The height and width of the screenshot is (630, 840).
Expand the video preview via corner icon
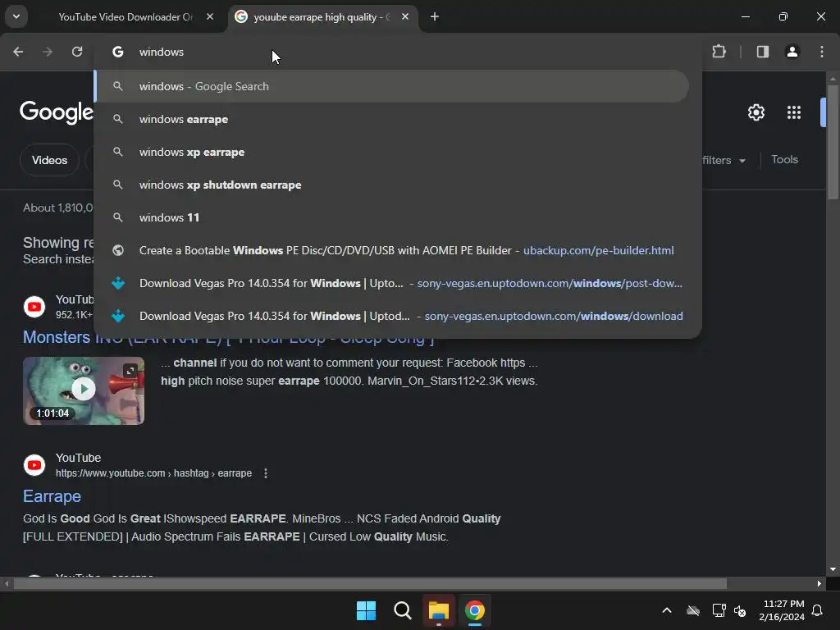[x=130, y=371]
